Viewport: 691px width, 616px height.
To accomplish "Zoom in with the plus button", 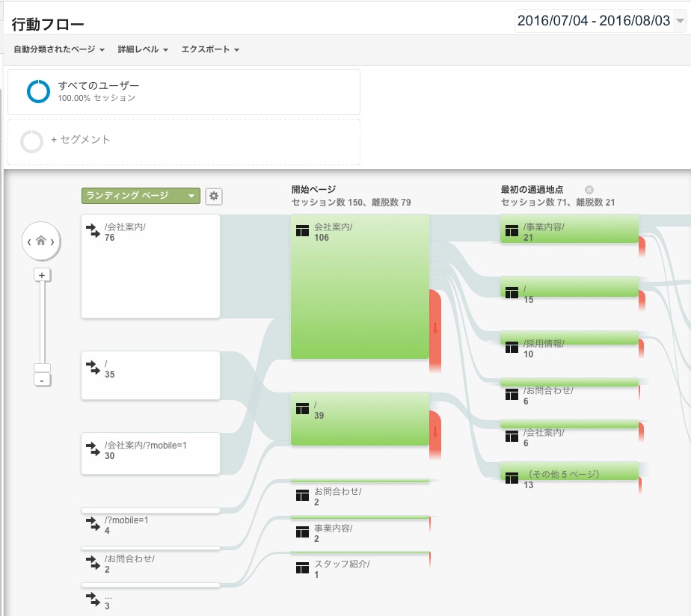I will click(x=42, y=275).
